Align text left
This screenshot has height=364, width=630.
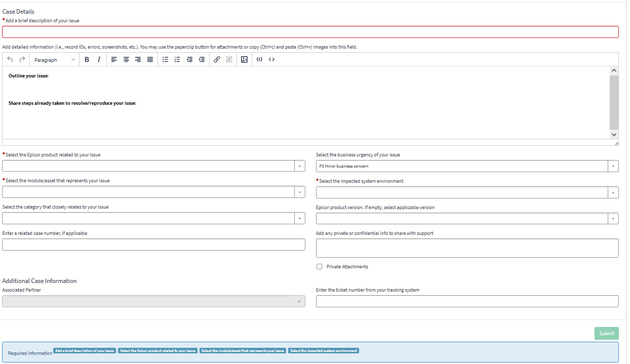click(x=114, y=60)
